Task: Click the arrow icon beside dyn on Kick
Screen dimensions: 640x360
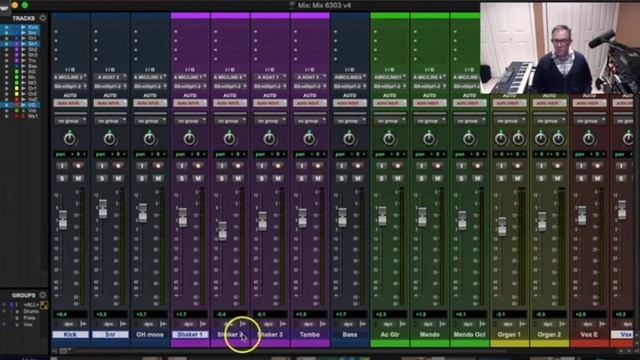Action: 83,324
